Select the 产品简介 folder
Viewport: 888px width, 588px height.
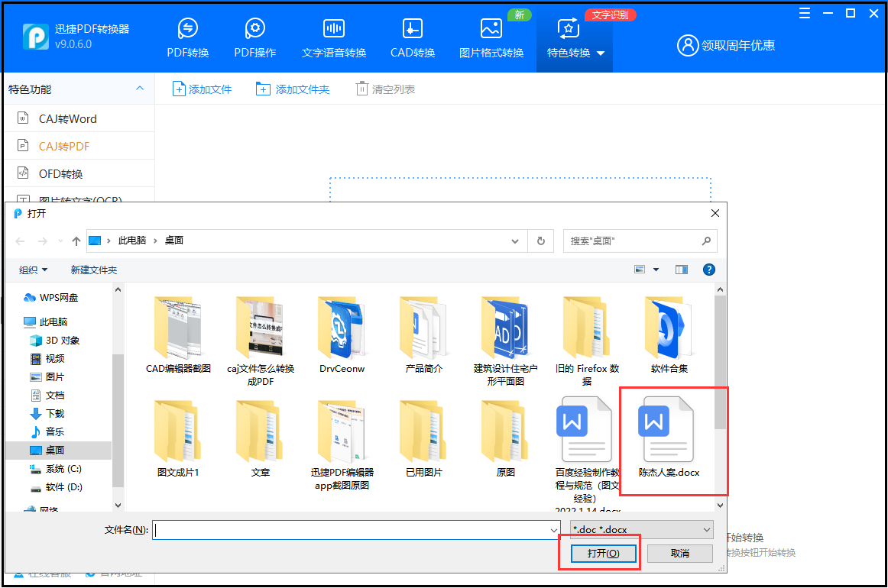pos(423,335)
